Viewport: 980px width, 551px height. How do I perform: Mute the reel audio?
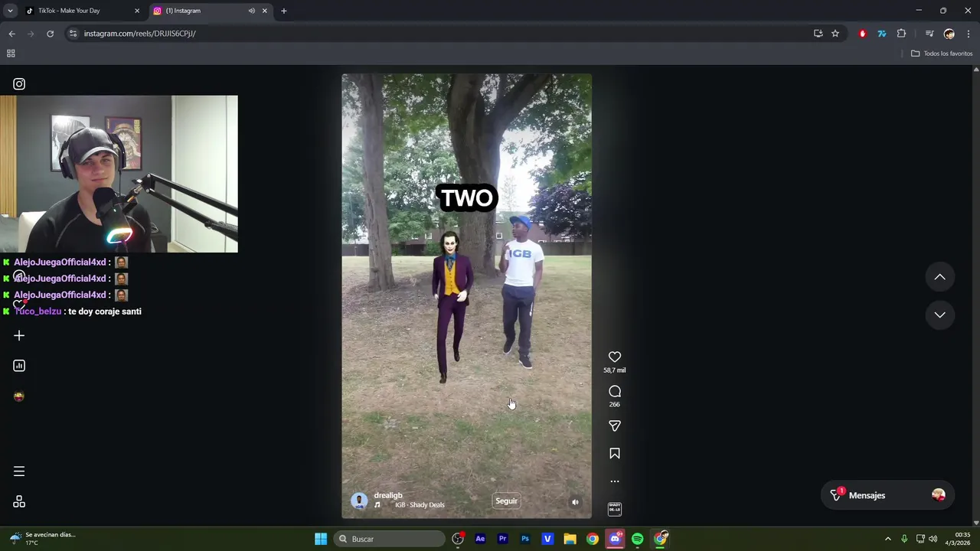575,502
